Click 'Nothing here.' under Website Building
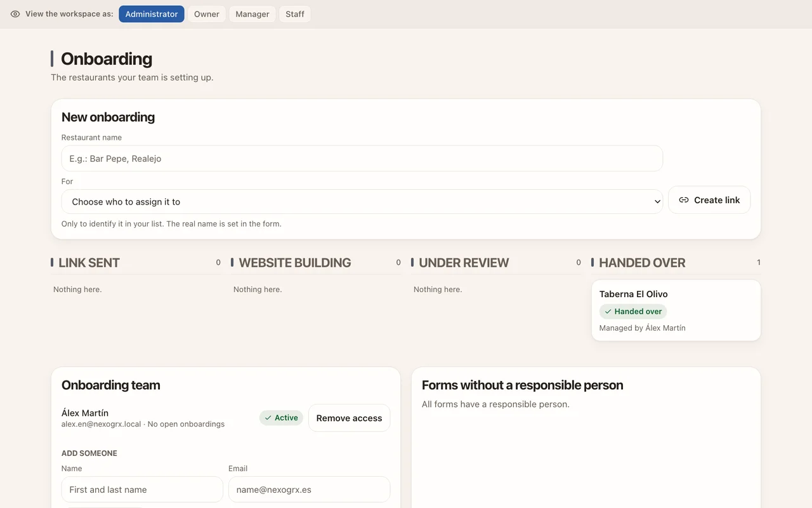This screenshot has height=508, width=812. pos(258,290)
